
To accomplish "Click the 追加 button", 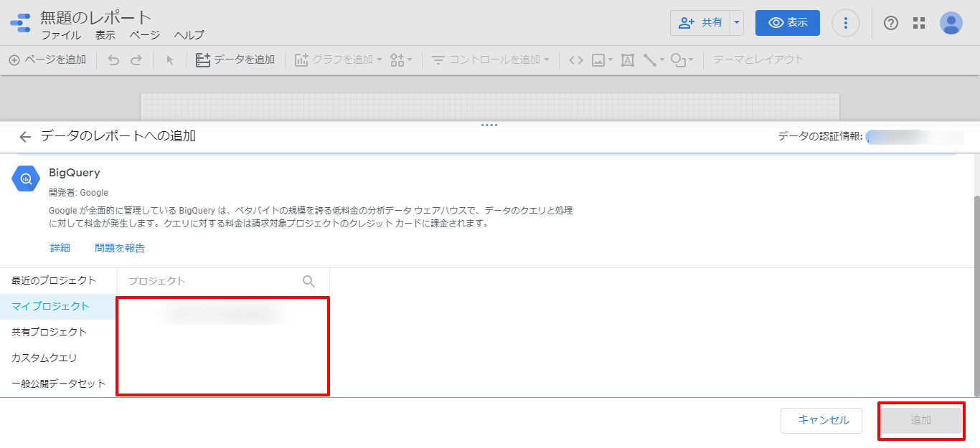I will 921,420.
